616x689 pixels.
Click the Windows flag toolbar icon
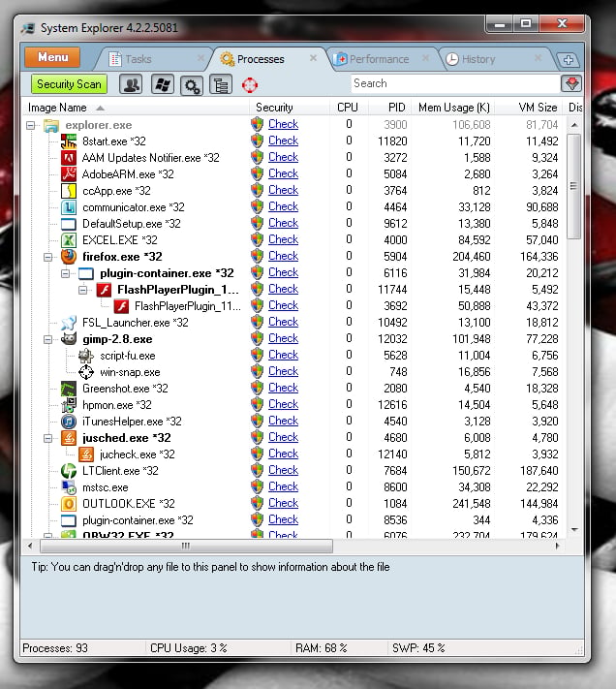click(163, 84)
